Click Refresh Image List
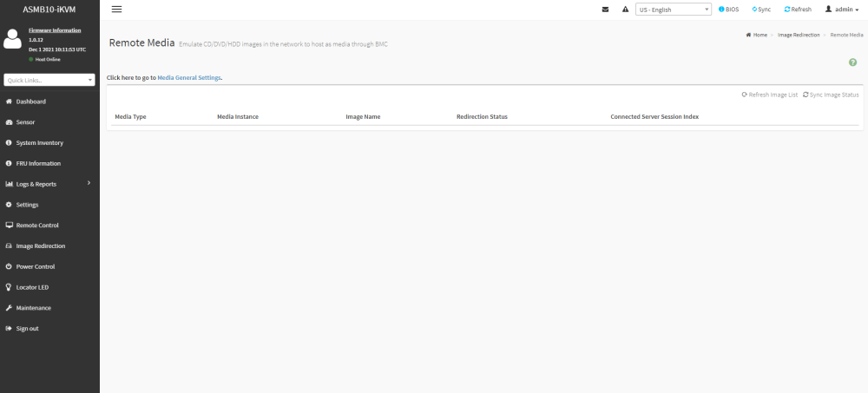The image size is (868, 393). tap(769, 95)
